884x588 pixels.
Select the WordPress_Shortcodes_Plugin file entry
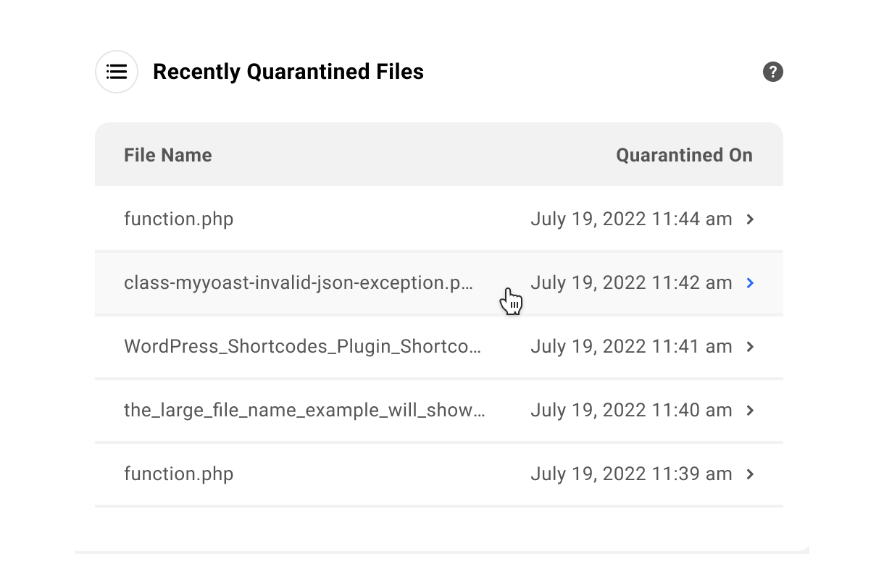302,346
